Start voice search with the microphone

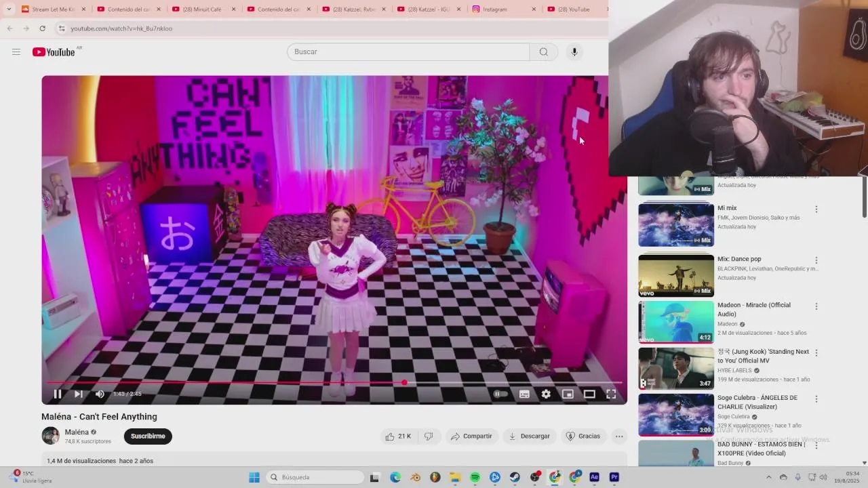(x=574, y=52)
